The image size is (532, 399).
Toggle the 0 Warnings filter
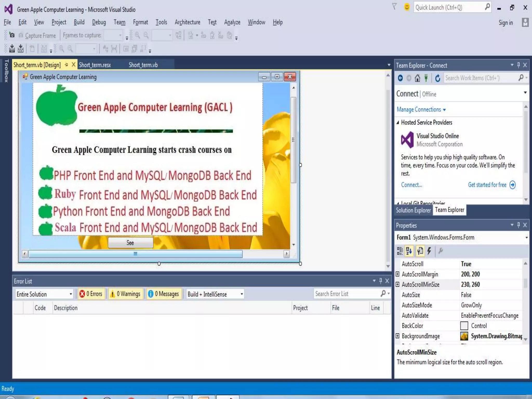(x=126, y=294)
